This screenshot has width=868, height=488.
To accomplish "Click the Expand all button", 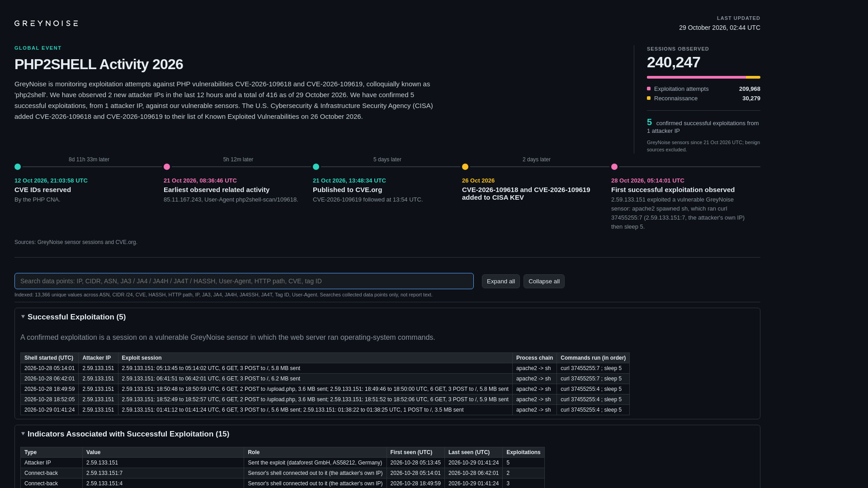I will (x=500, y=281).
